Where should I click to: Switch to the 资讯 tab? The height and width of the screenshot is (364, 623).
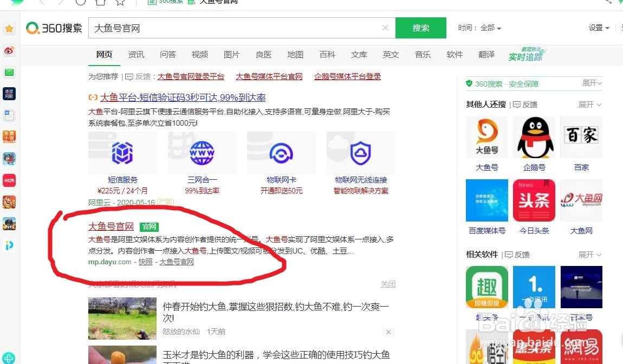pyautogui.click(x=136, y=55)
